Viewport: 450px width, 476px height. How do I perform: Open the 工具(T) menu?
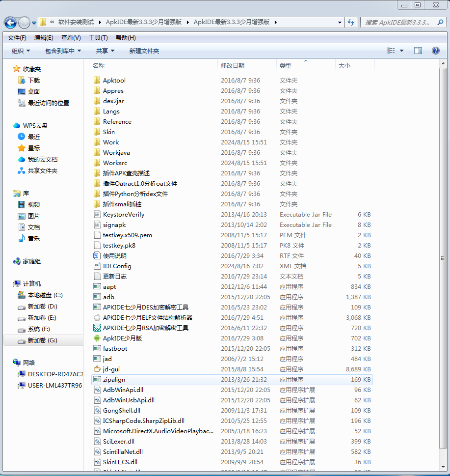click(98, 38)
